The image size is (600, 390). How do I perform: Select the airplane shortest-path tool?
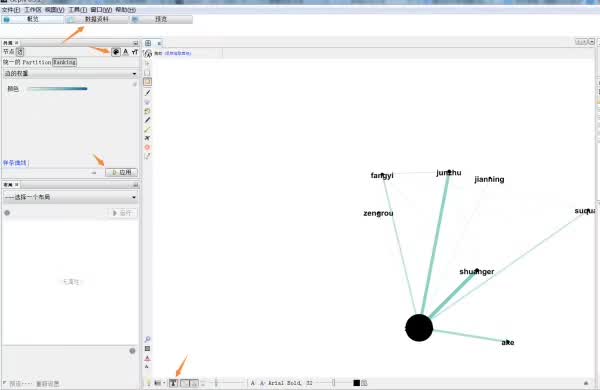(x=147, y=138)
